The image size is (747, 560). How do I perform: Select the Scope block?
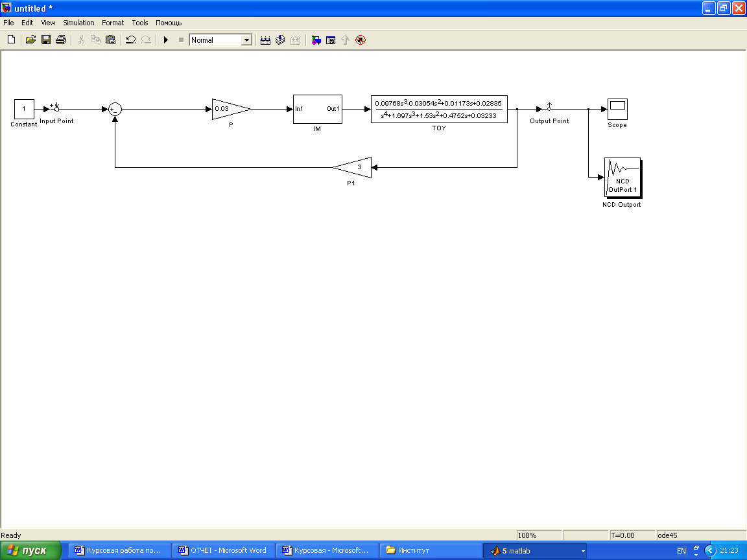click(x=617, y=109)
